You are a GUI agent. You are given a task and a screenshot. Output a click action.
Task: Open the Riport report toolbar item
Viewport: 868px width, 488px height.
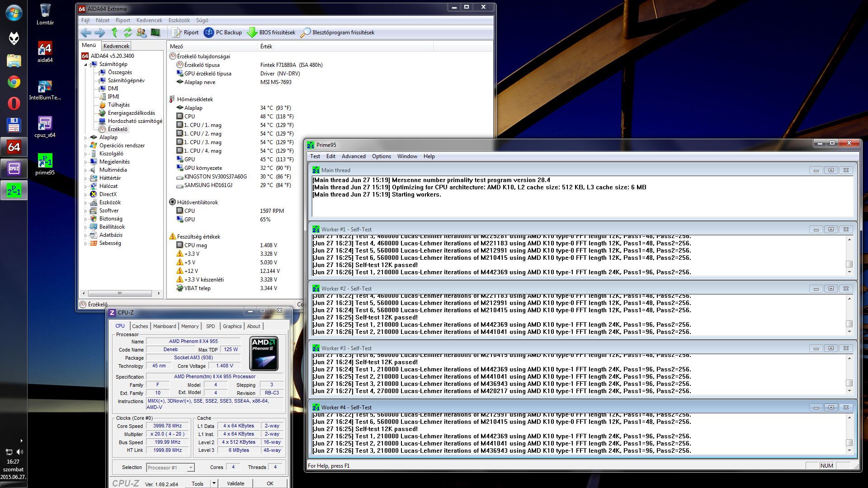pos(186,33)
